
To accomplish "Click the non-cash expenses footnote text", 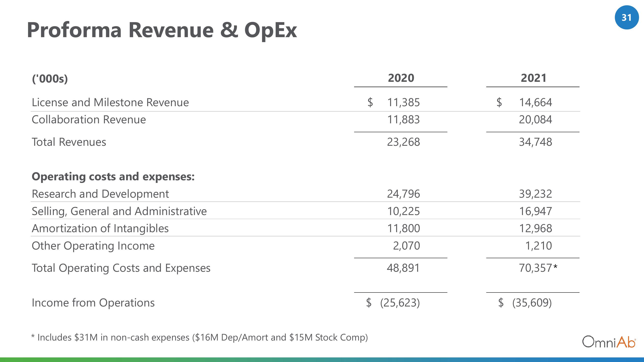I will pos(200,338).
